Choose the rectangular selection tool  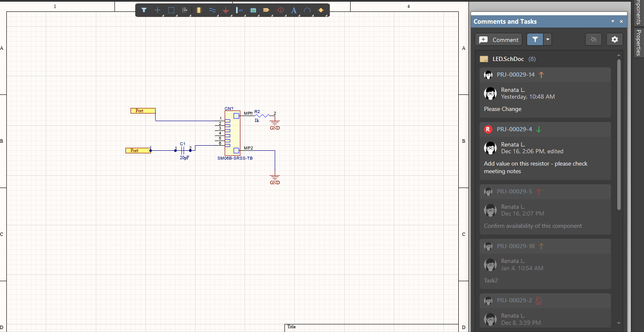coord(171,10)
